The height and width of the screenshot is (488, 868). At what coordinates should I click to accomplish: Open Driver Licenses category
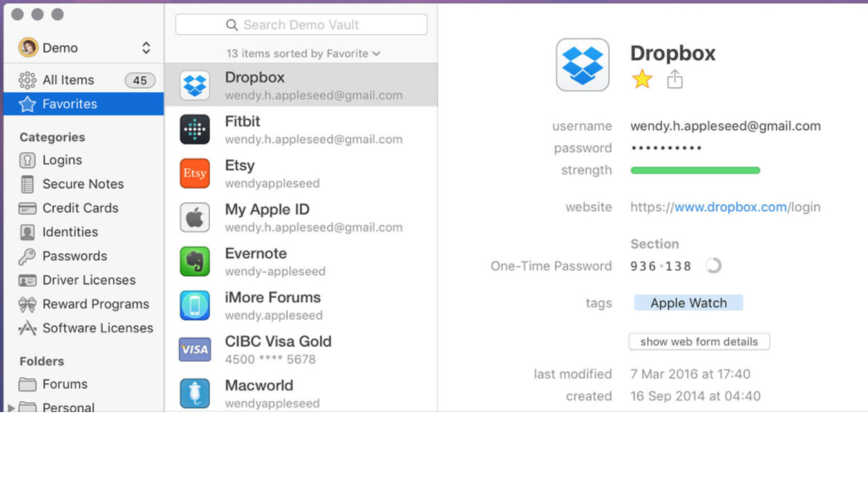point(89,280)
